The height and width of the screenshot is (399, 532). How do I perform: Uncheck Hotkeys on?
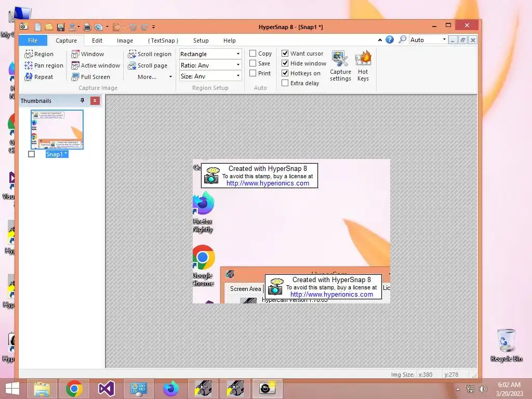click(285, 73)
